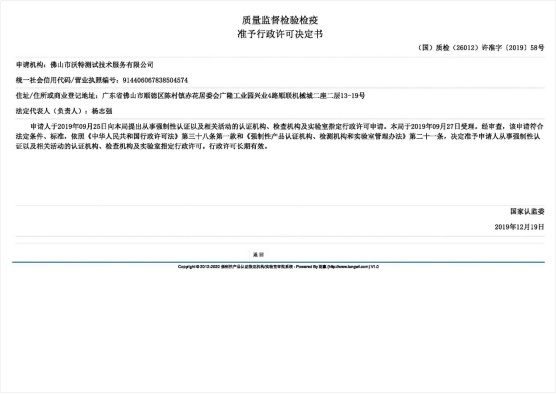Click the applicant name 佛山市沃特测试技术服务有限公司
Image resolution: width=556 pixels, height=394 pixels.
[102, 65]
